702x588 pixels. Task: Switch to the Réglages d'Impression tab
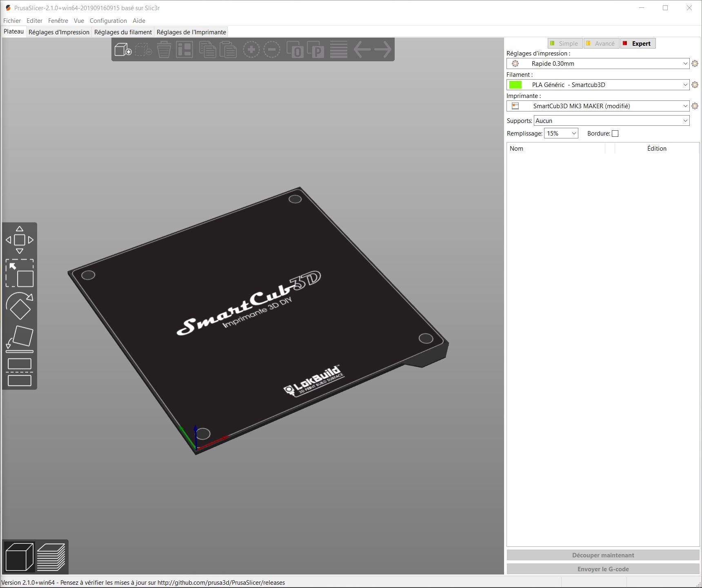pos(59,32)
